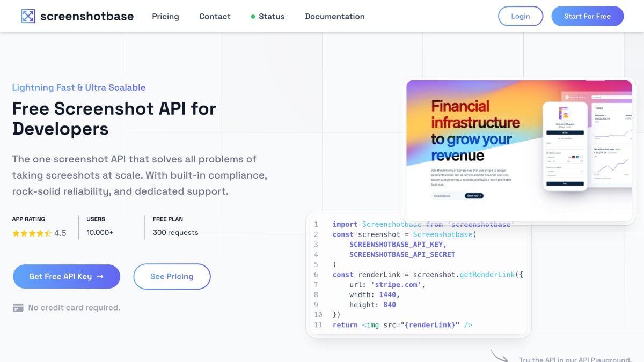Click the SCREENSHOTBASE_API_SECRET code line
The width and height of the screenshot is (644, 362).
coord(402,254)
